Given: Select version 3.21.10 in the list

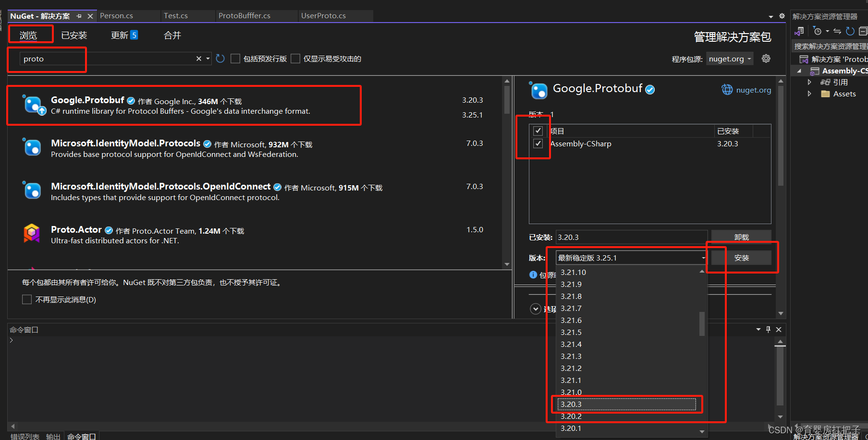Looking at the screenshot, I should pyautogui.click(x=627, y=272).
